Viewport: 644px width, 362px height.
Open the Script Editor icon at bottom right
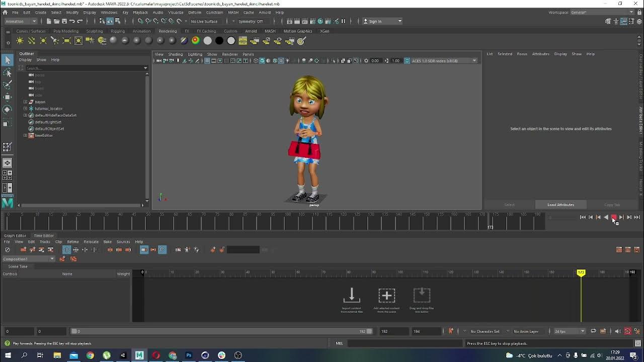638,343
